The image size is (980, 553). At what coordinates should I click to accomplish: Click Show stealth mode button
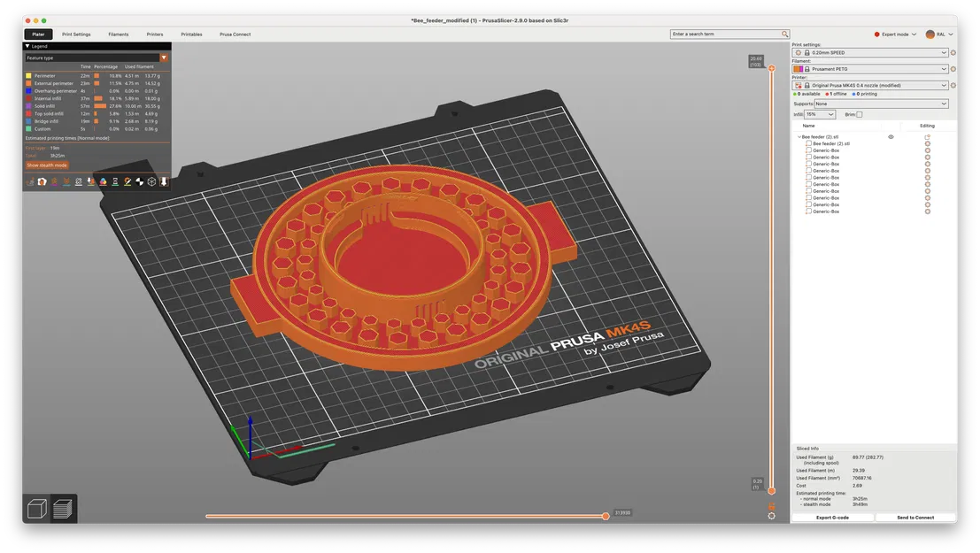[x=47, y=165]
